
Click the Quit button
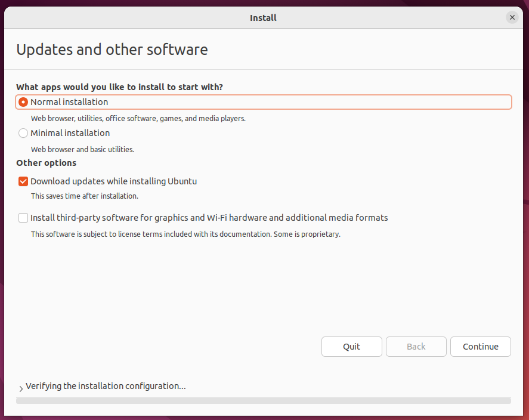click(x=351, y=347)
